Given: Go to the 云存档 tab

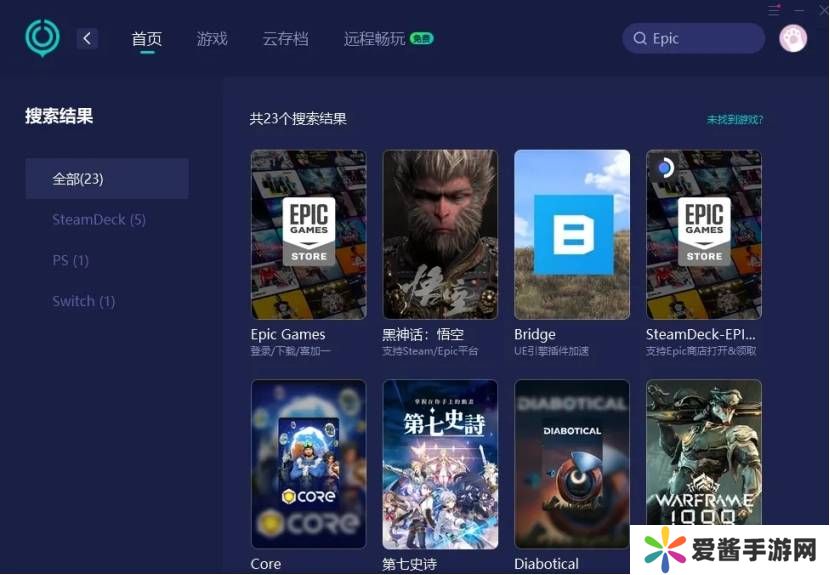Looking at the screenshot, I should [285, 39].
